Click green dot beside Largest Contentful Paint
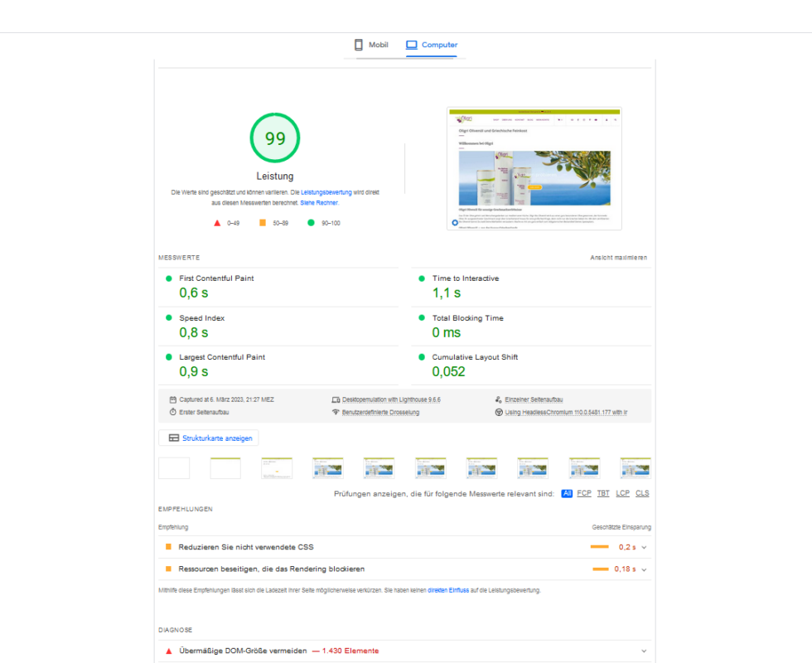Image resolution: width=812 pixels, height=663 pixels. click(x=168, y=357)
